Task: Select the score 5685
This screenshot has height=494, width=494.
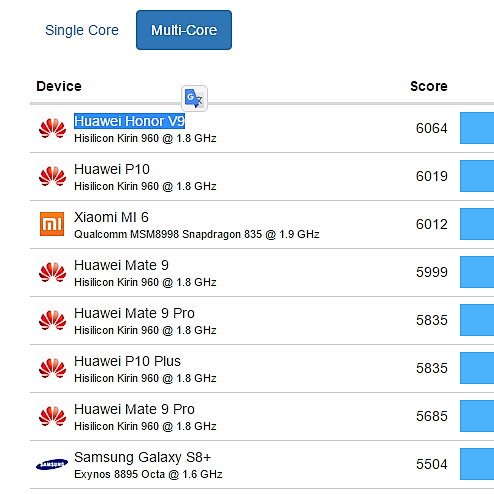Action: pos(432,416)
